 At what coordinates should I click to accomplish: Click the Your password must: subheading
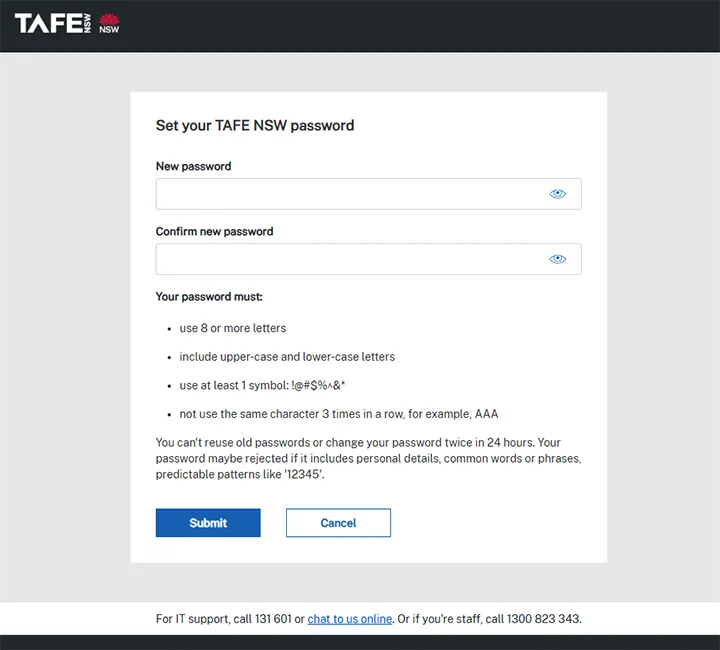(x=209, y=297)
